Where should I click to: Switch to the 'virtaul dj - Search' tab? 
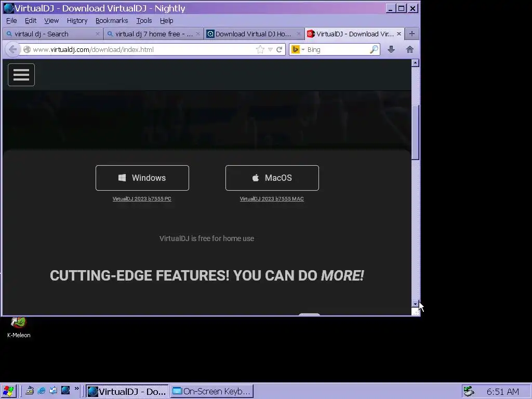(x=52, y=34)
